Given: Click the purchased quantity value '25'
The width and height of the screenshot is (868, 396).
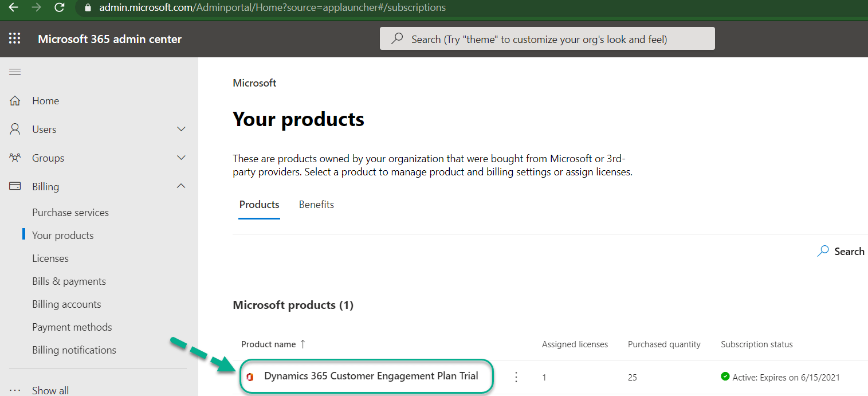Looking at the screenshot, I should 633,377.
